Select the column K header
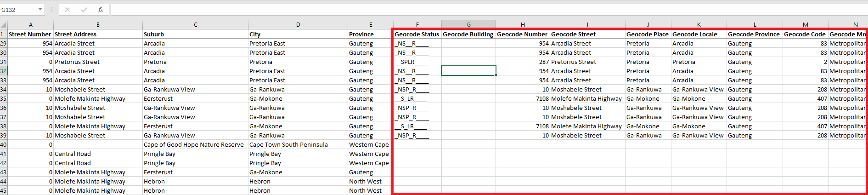 coord(699,25)
